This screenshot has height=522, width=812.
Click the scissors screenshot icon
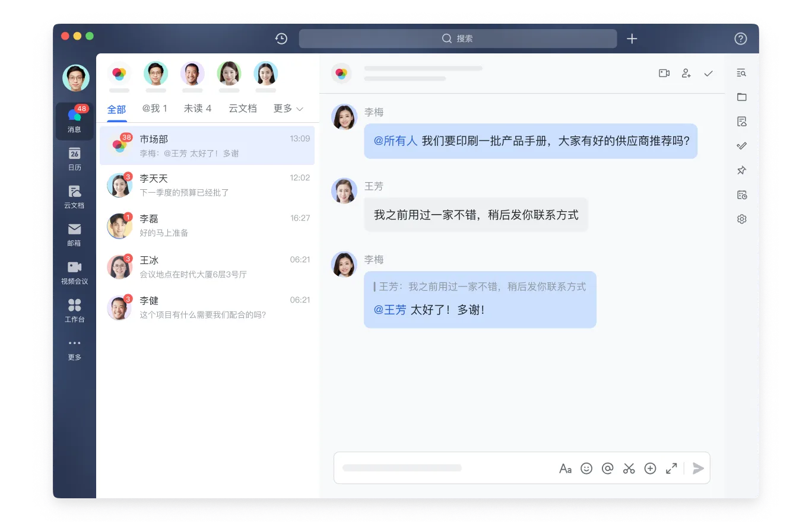(629, 469)
